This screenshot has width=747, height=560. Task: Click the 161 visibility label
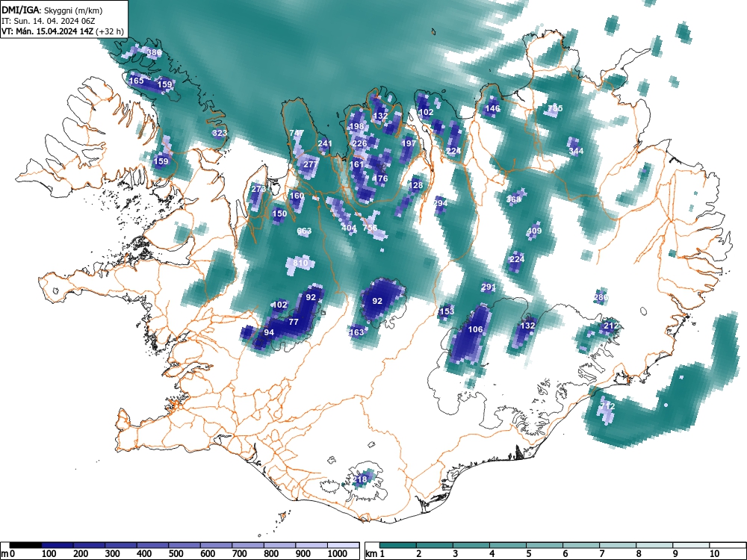(x=356, y=164)
